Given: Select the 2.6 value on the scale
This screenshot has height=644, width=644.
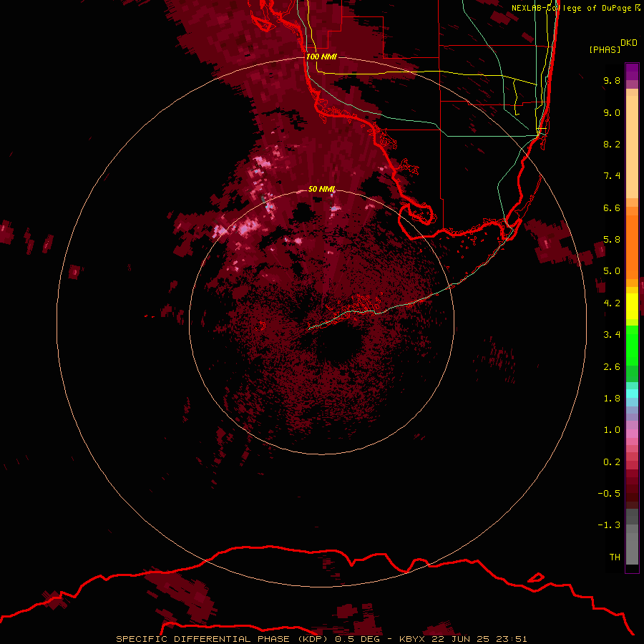Looking at the screenshot, I should (x=612, y=367).
